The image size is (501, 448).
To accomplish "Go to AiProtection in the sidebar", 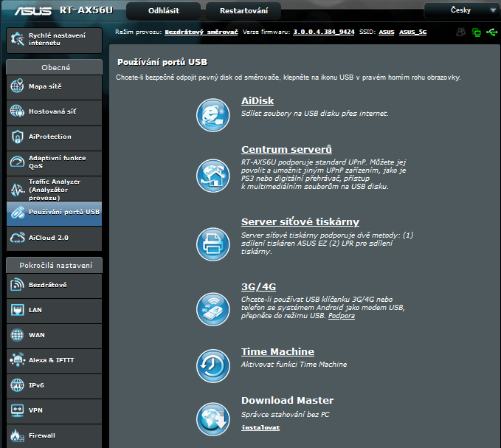I will pos(54,137).
